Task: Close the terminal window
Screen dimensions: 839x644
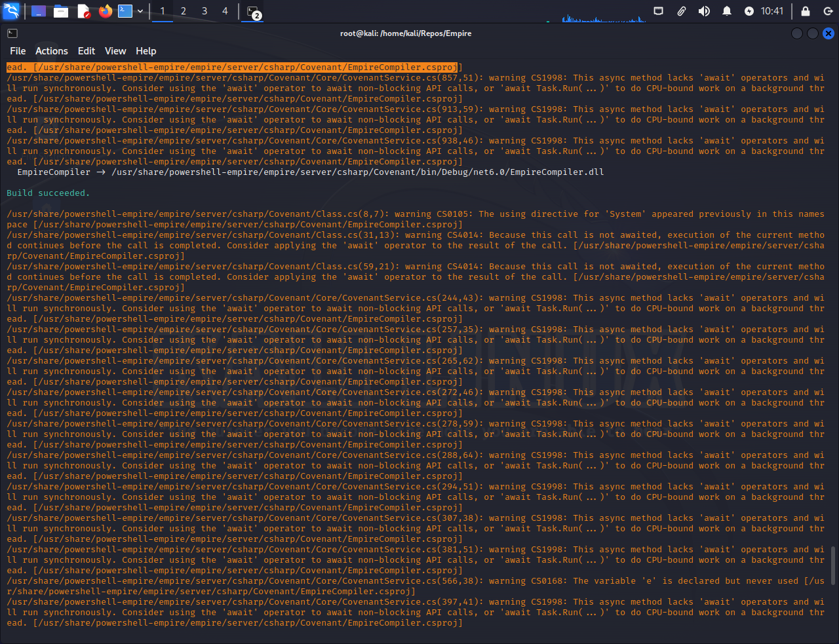Action: [x=829, y=33]
